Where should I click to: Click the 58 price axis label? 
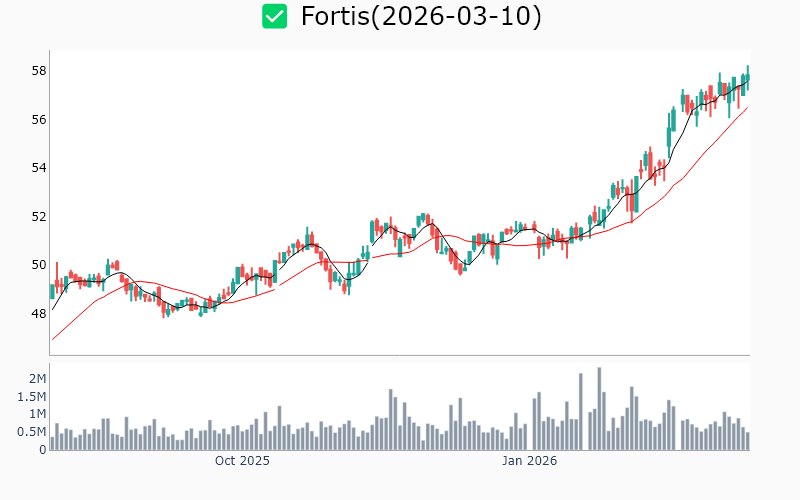39,71
